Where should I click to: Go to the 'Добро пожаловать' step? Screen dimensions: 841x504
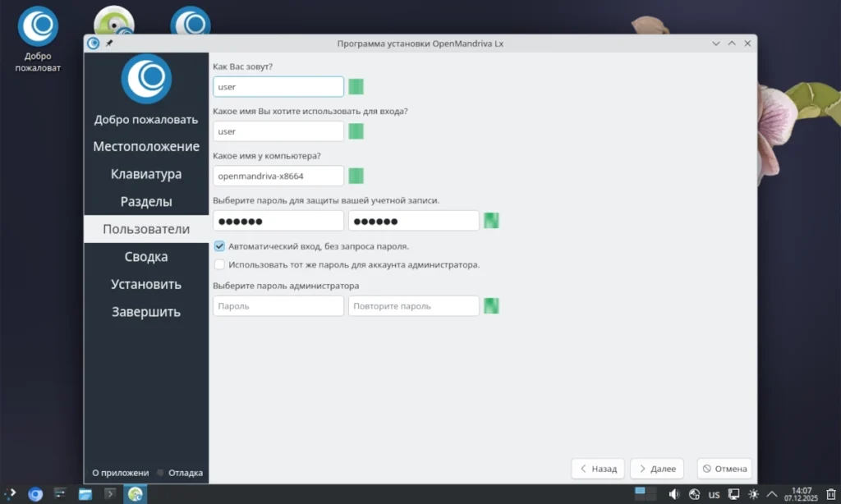coord(146,119)
